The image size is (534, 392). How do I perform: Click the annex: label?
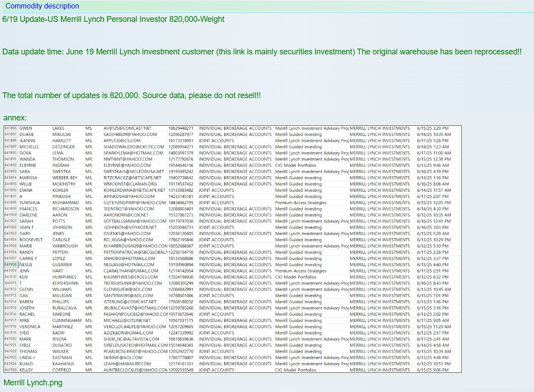click(15, 118)
